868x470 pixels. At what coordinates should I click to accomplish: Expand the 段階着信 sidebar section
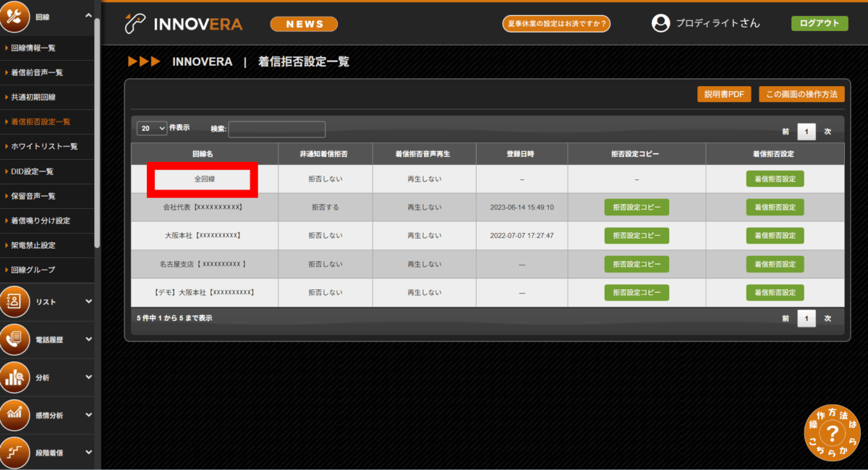(88, 453)
